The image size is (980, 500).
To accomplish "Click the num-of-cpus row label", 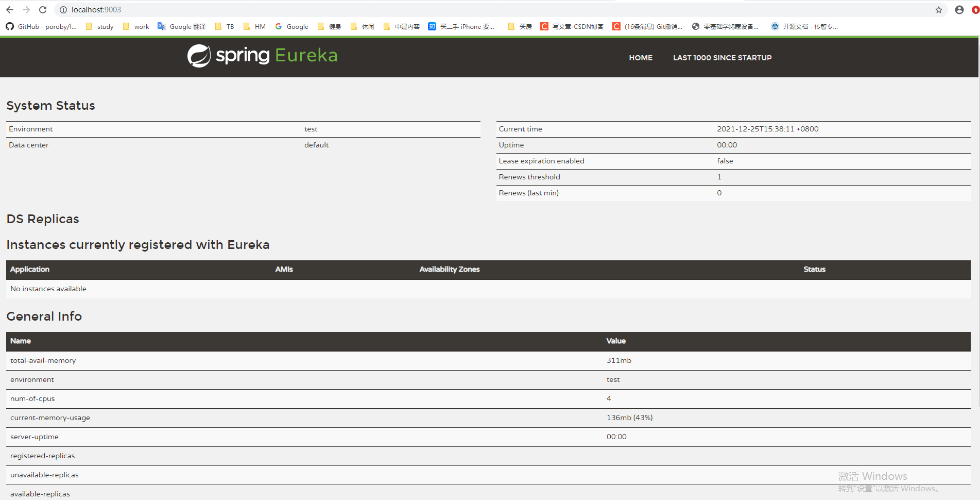I will click(x=32, y=398).
